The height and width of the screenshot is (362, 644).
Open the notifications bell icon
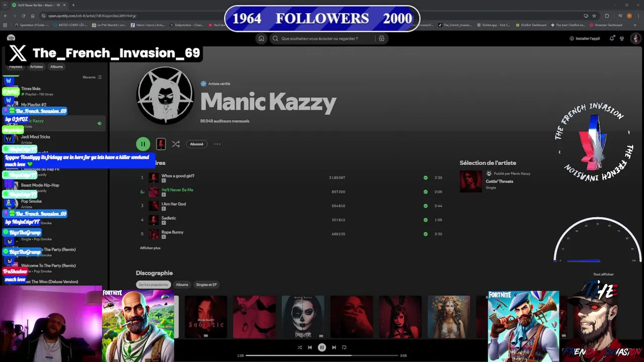(x=612, y=39)
